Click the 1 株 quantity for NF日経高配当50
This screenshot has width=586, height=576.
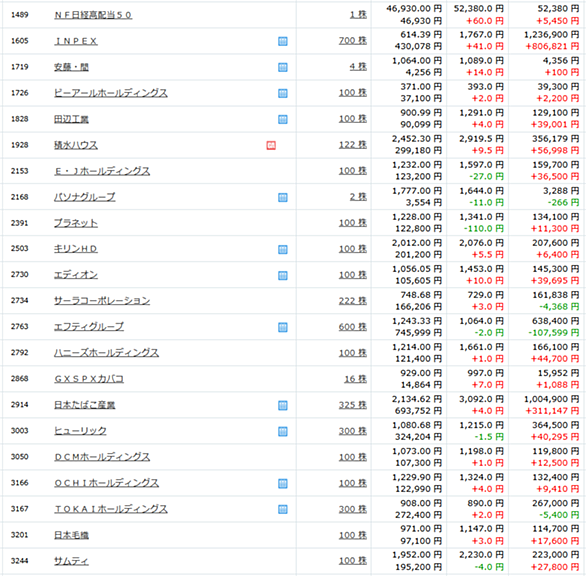pos(358,15)
